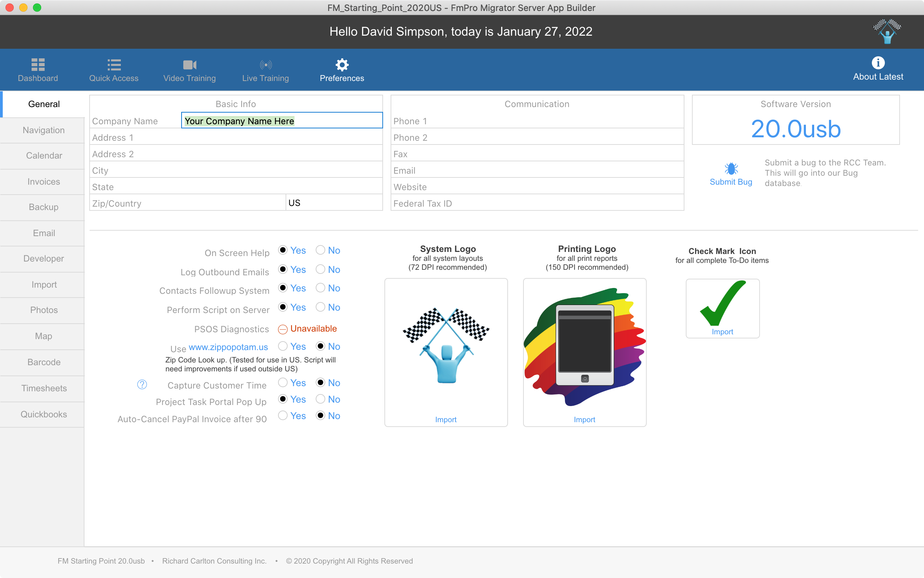Screen dimensions: 924x578
Task: Switch to the Navigation tab
Action: point(44,130)
